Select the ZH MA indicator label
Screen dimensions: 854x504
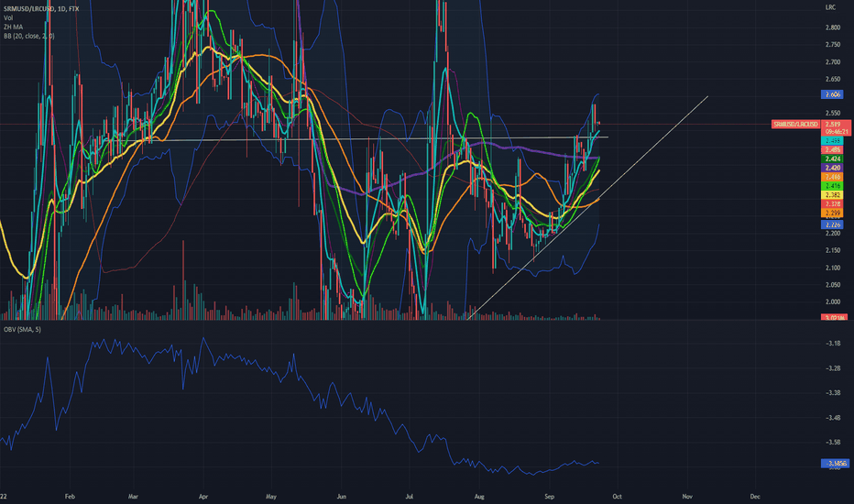[13, 27]
